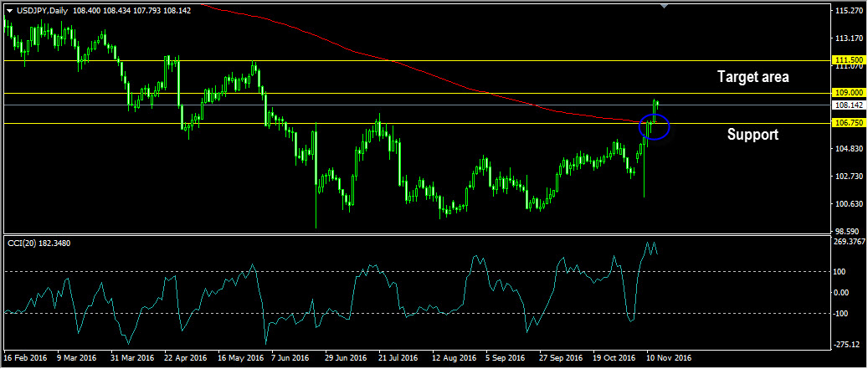Click the 113.170 price scale value
The image size is (868, 369).
851,38
